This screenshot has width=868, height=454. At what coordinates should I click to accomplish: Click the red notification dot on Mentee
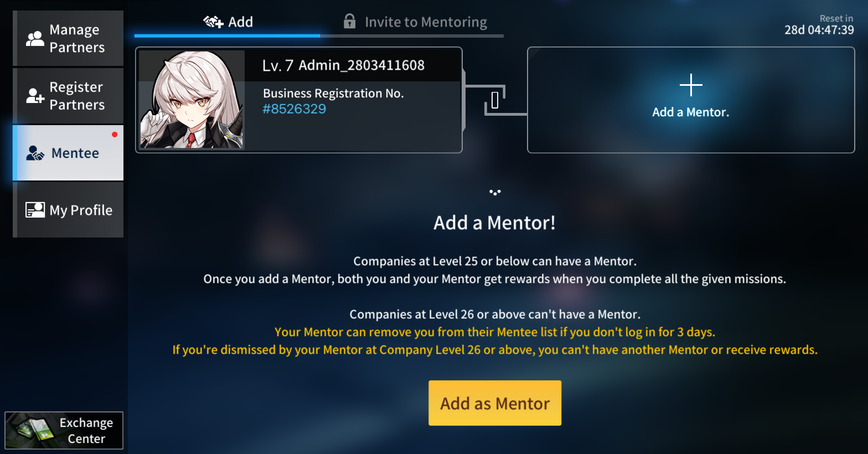tap(115, 135)
